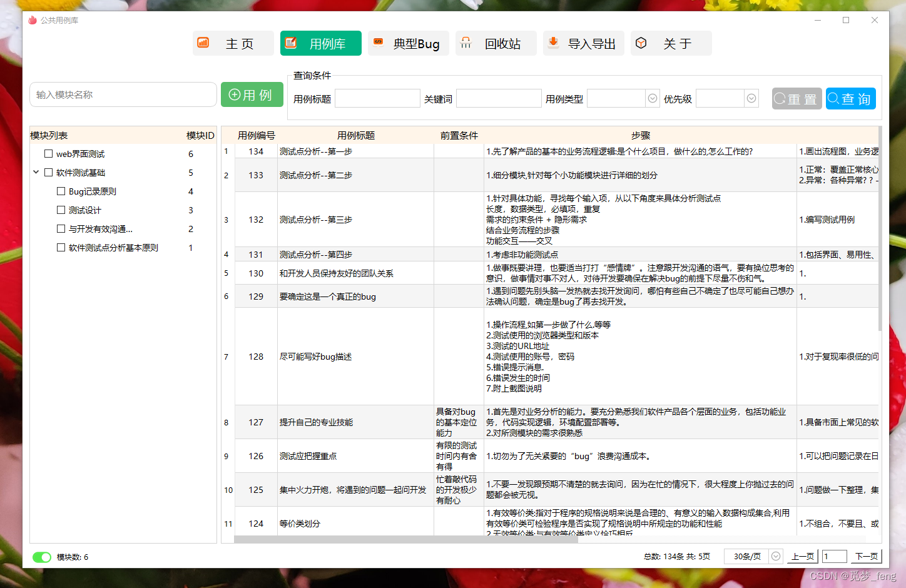Maximize the 公共用例库 window
The height and width of the screenshot is (588, 906).
pyautogui.click(x=846, y=20)
